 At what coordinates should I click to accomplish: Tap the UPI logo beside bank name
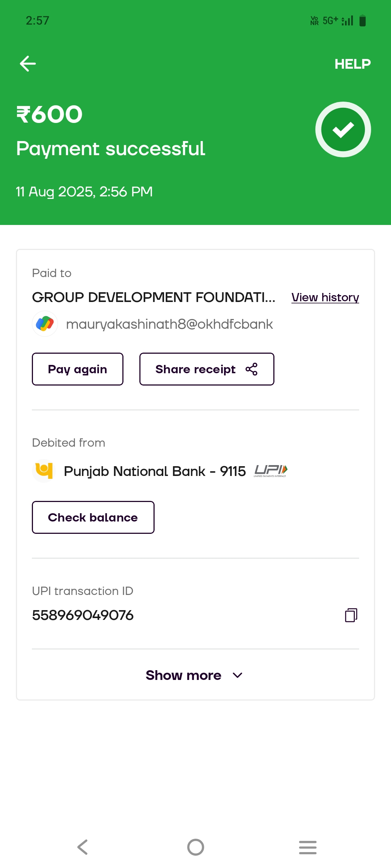click(271, 471)
